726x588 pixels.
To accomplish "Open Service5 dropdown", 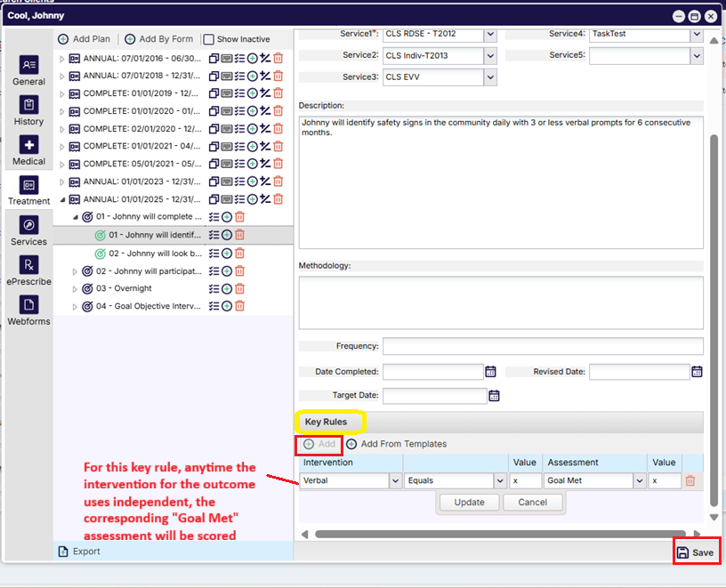I will click(697, 55).
